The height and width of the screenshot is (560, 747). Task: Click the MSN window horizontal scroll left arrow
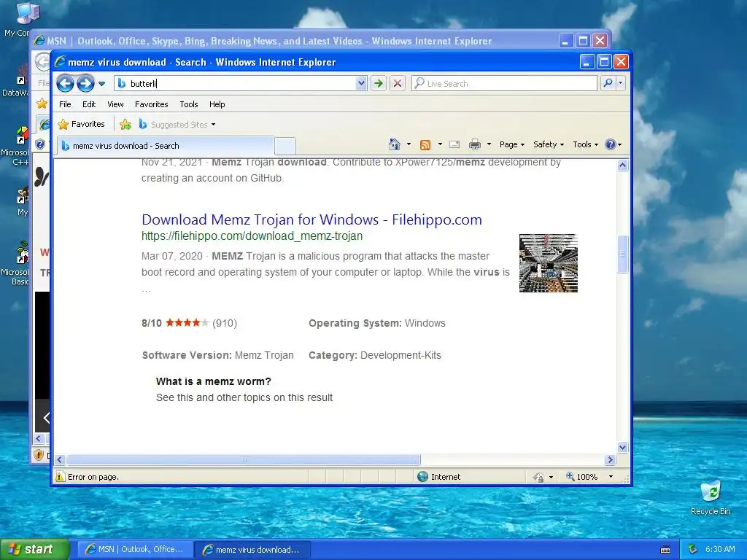(x=39, y=438)
